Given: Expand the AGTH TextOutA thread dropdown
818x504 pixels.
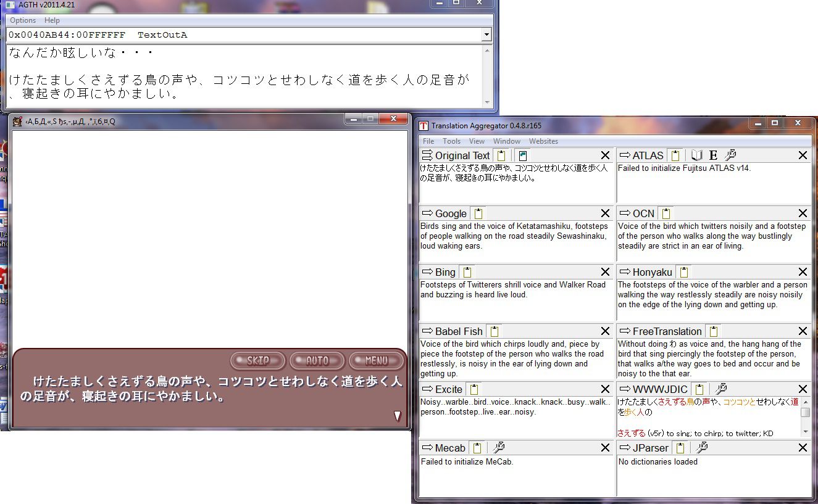Looking at the screenshot, I should tap(486, 35).
